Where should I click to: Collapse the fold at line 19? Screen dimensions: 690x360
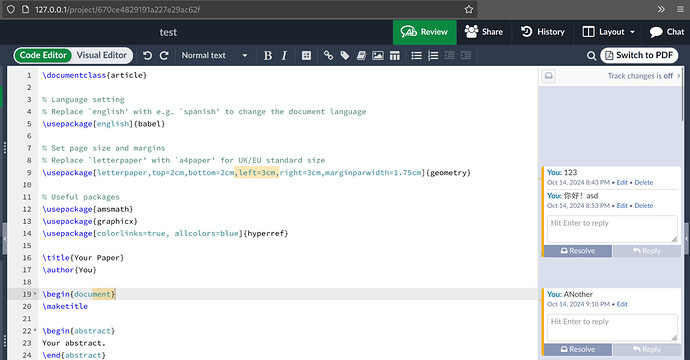(x=35, y=294)
